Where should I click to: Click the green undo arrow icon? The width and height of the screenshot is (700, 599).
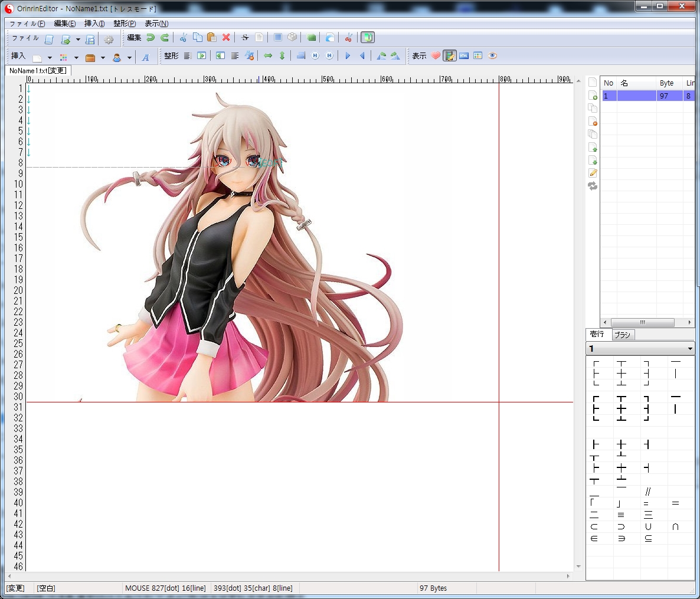coord(151,38)
